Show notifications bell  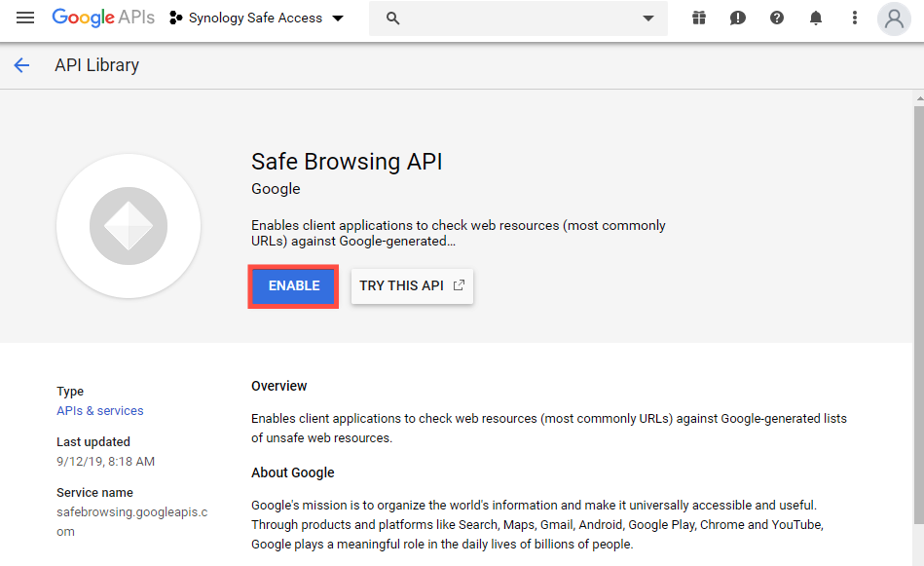816,18
